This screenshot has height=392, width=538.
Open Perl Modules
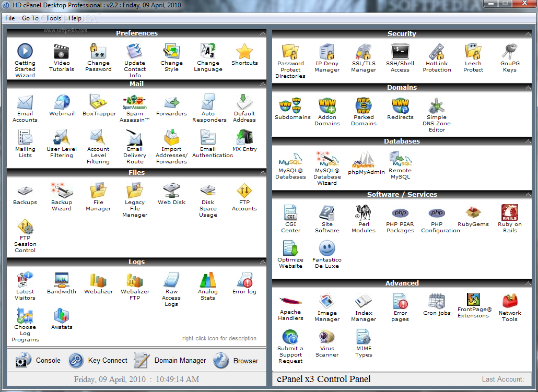pyautogui.click(x=364, y=212)
